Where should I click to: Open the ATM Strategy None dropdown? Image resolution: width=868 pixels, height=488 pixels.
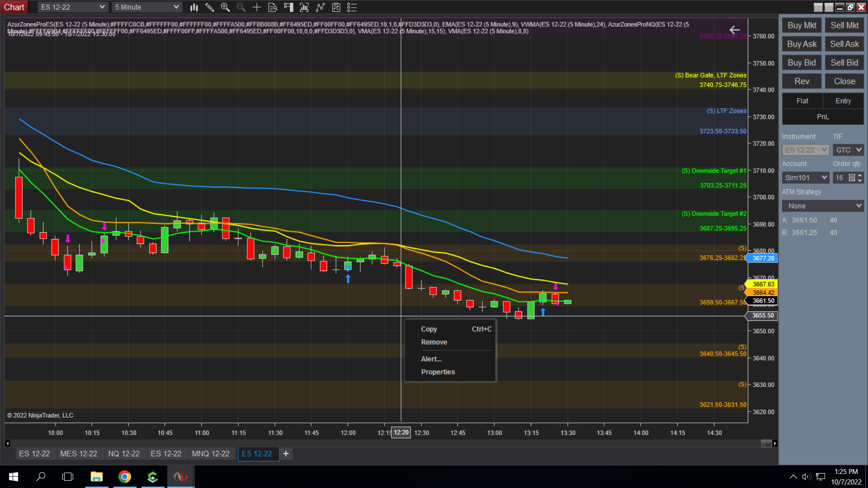point(823,206)
